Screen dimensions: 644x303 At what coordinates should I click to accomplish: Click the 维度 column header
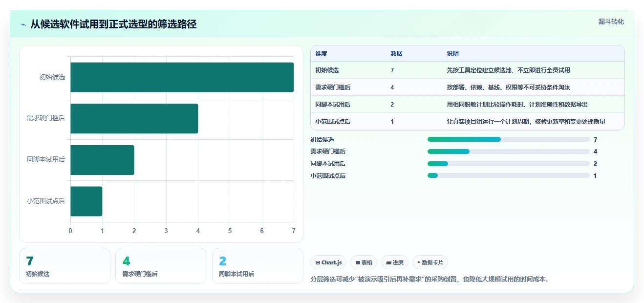click(x=321, y=54)
